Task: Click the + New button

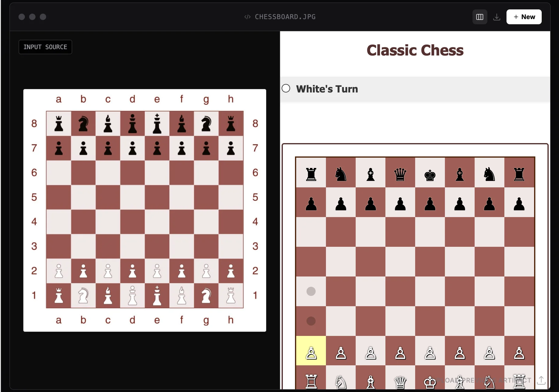Action: [x=524, y=17]
